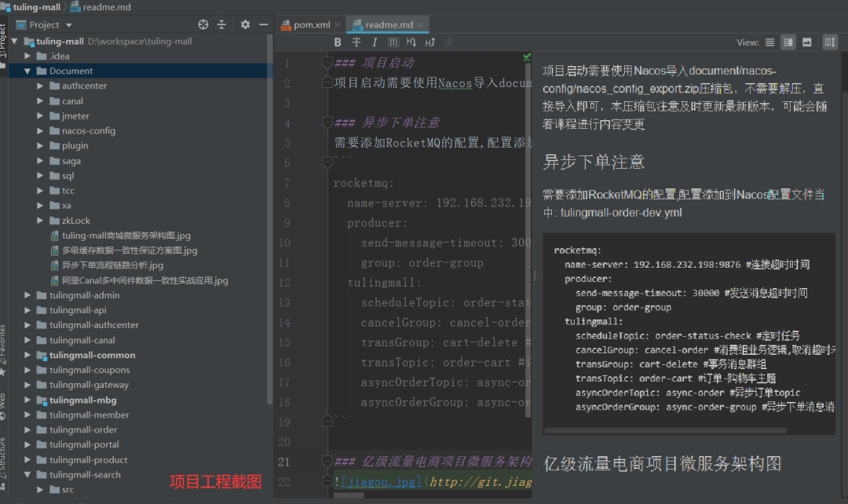The width and height of the screenshot is (848, 504).
Task: Click the locate opened file crosshair icon
Action: pos(203,24)
